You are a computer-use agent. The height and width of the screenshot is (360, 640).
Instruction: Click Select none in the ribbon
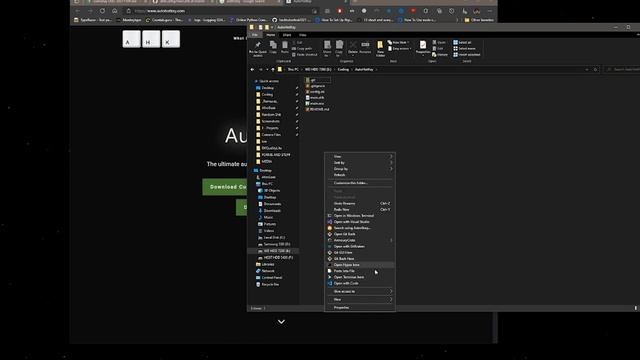click(x=464, y=49)
